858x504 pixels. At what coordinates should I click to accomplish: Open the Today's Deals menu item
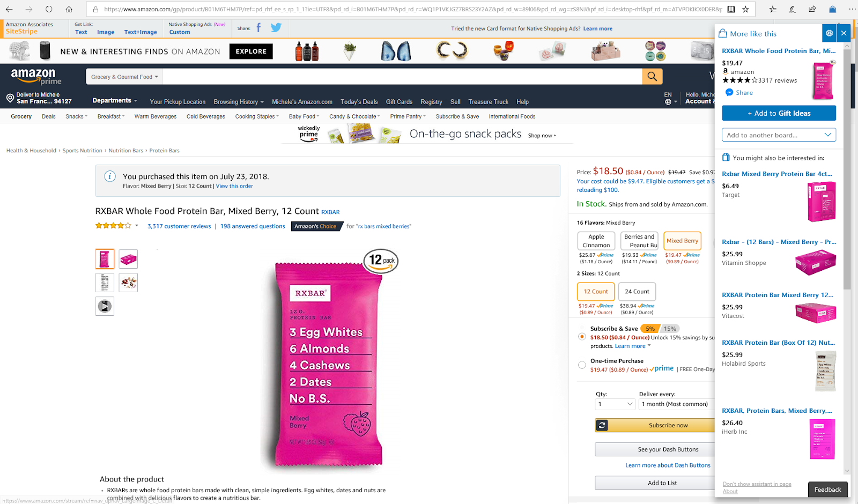pyautogui.click(x=359, y=102)
